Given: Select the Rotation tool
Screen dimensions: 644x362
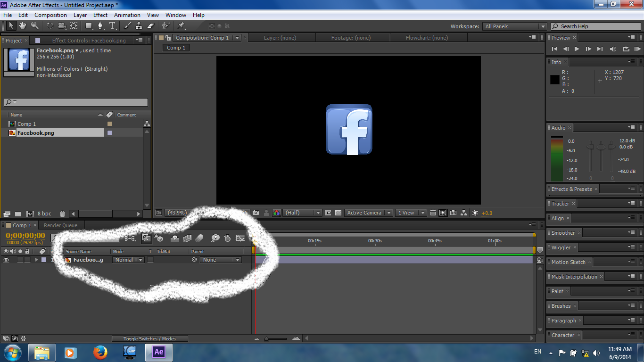Looking at the screenshot, I should click(50, 25).
